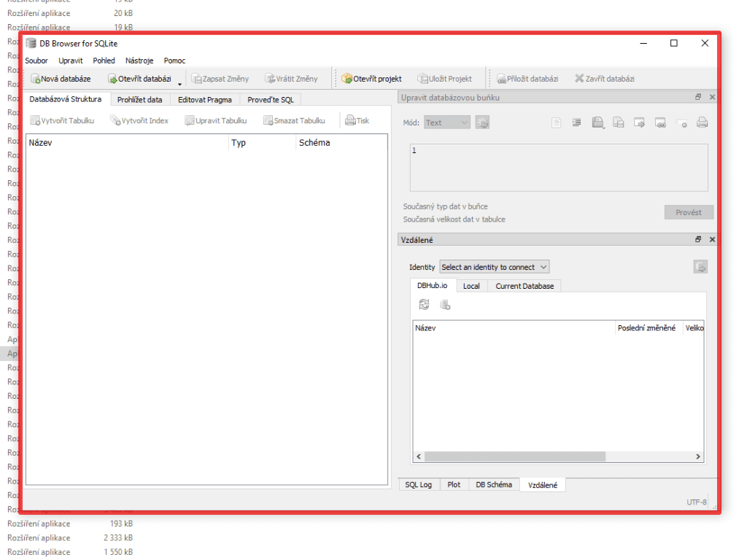
Task: Click the refresh icon in DBHub.io tab
Action: click(424, 305)
